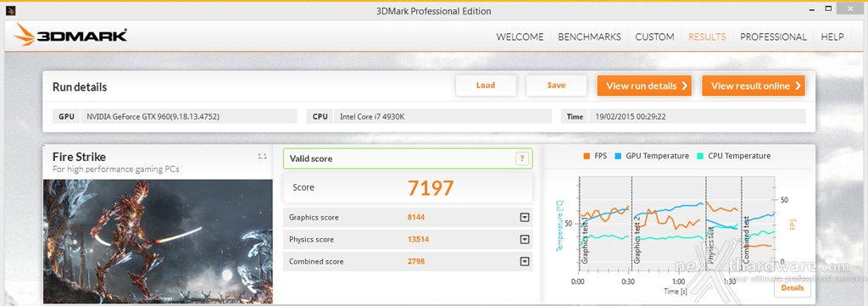The image size is (868, 306).
Task: Close the 3DMark window
Action: click(x=849, y=8)
